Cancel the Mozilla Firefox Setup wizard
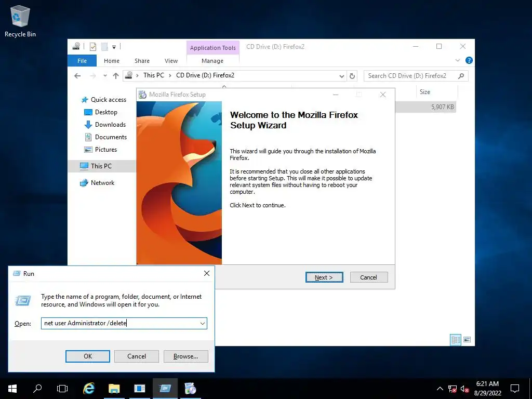532x399 pixels. pyautogui.click(x=369, y=277)
